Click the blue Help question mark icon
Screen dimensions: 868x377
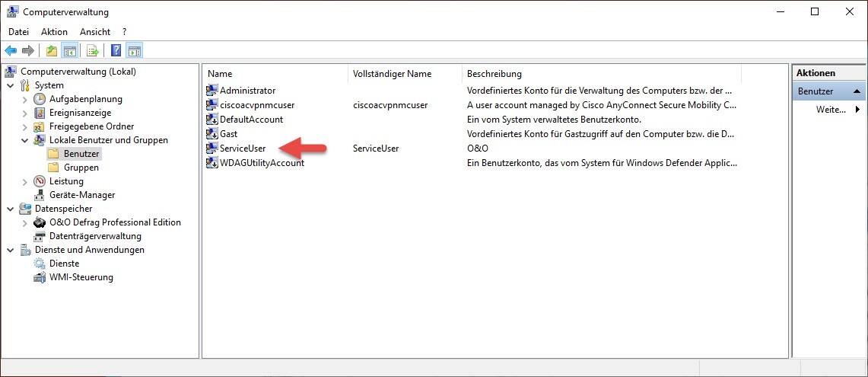coord(116,51)
